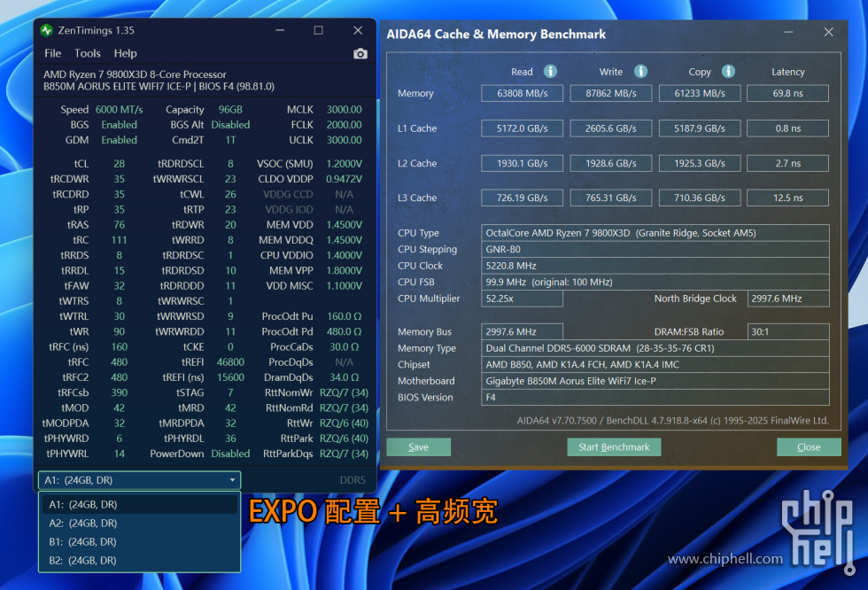Click Start Benchmark in AIDA64
Image resolution: width=868 pixels, height=590 pixels.
[x=614, y=447]
